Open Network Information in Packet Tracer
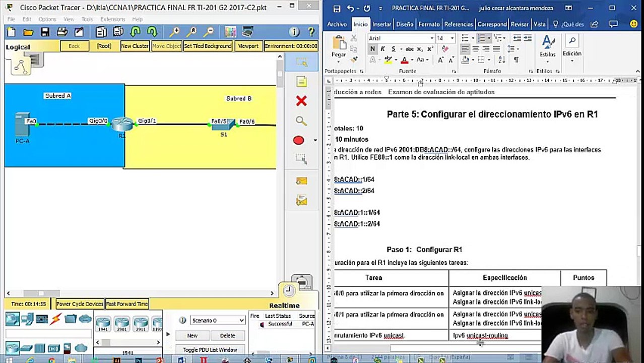Screen dimensions: 644x363 (x=294, y=32)
